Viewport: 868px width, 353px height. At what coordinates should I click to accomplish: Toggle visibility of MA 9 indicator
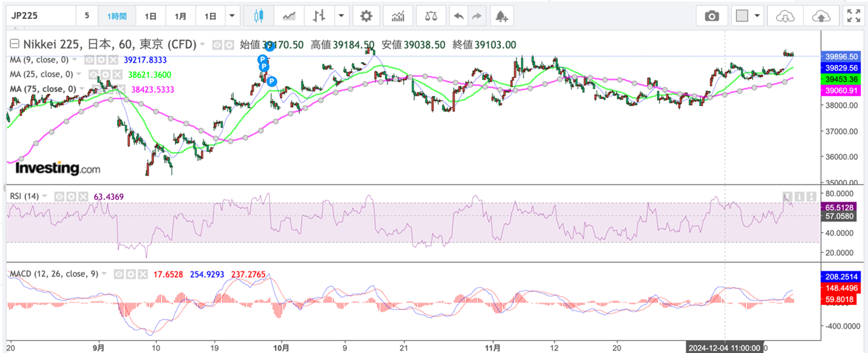pos(89,60)
